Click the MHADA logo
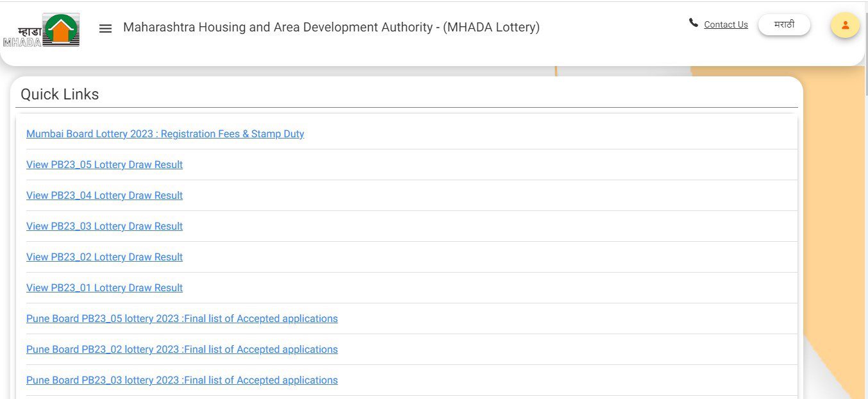The height and width of the screenshot is (399, 868). pos(41,30)
